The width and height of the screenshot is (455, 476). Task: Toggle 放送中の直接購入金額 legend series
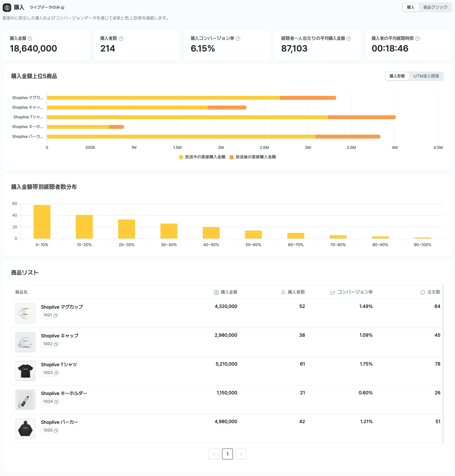202,157
